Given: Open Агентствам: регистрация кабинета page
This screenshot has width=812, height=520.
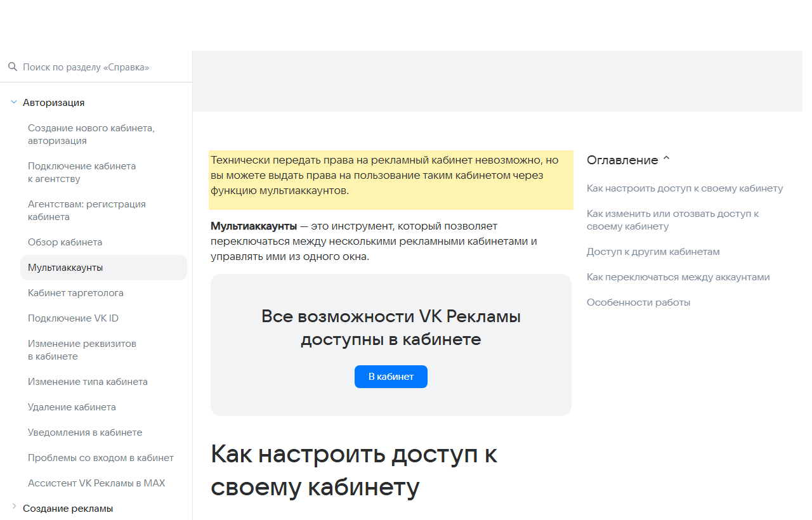Looking at the screenshot, I should point(87,211).
